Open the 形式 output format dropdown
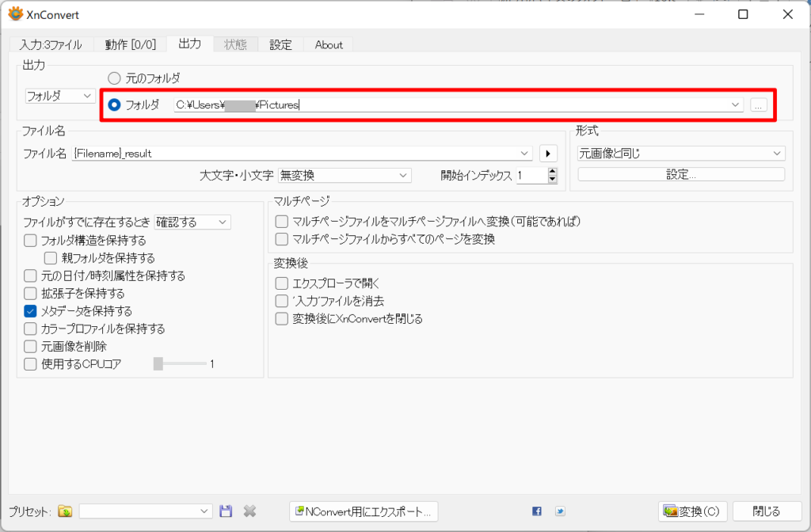 click(x=680, y=152)
